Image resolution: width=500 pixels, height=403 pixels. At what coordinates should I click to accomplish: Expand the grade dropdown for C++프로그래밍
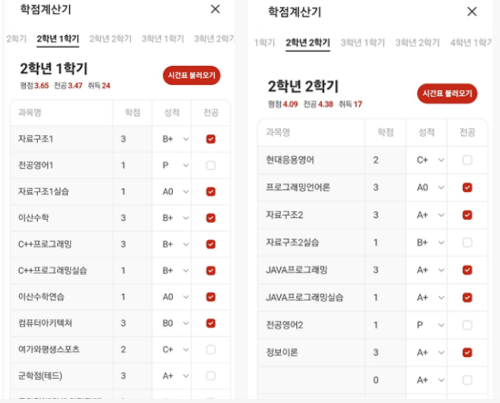[x=172, y=244]
